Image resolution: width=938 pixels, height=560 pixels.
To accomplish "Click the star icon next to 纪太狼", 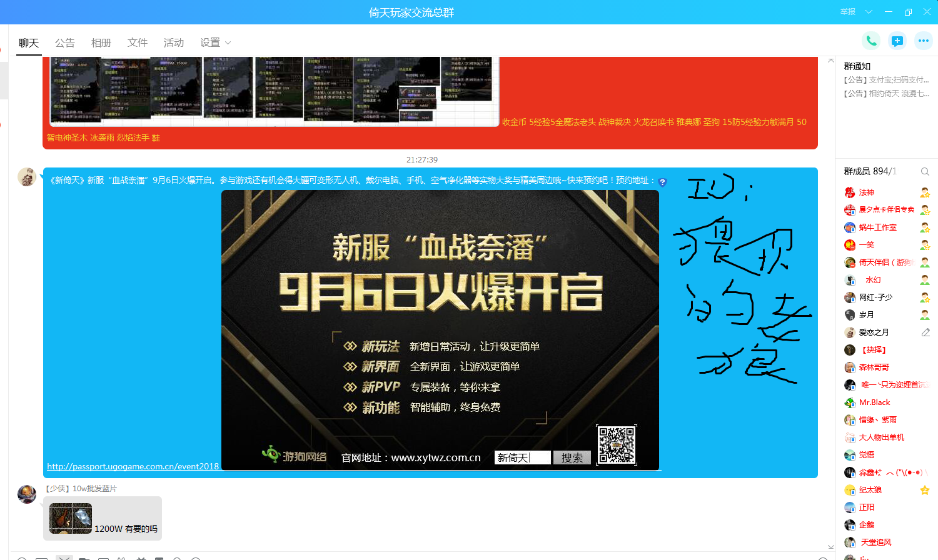I will (925, 490).
